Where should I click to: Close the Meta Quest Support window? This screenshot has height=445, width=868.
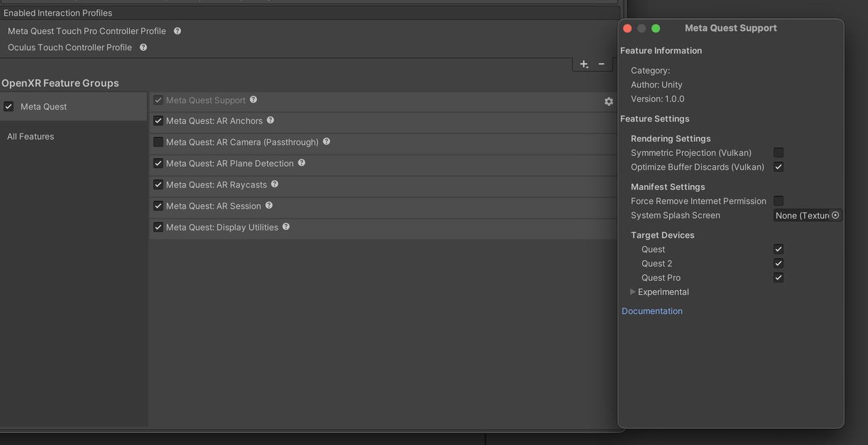[x=627, y=28]
